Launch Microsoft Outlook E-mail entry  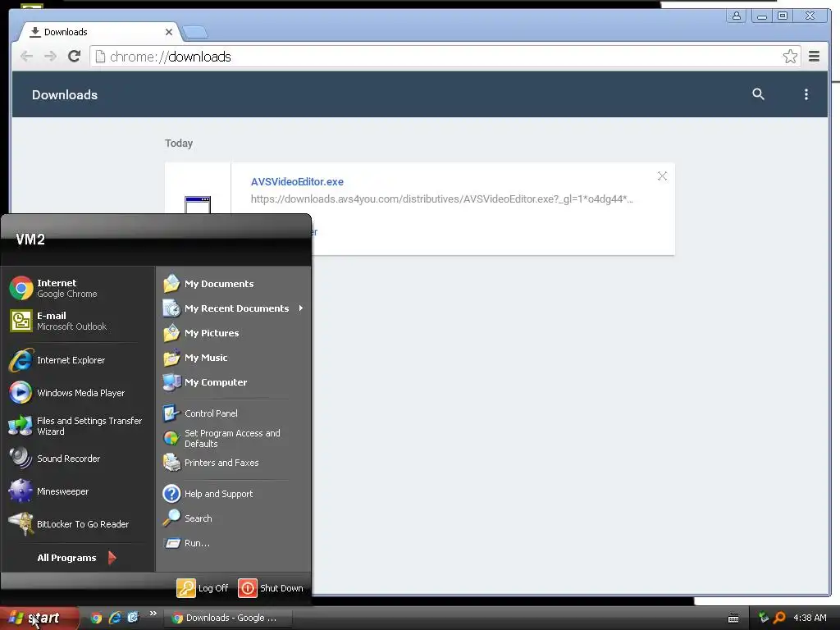[78, 321]
